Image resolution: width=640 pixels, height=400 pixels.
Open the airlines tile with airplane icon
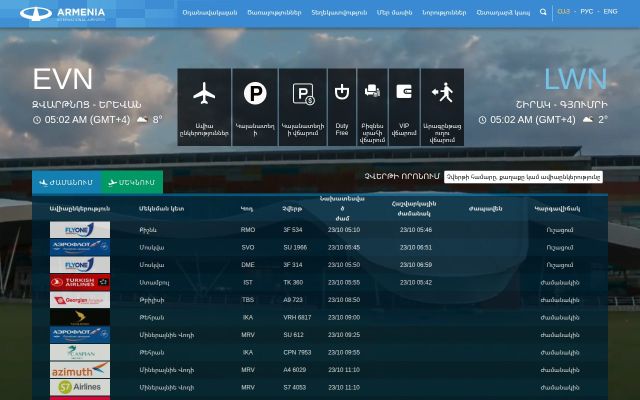click(x=204, y=107)
